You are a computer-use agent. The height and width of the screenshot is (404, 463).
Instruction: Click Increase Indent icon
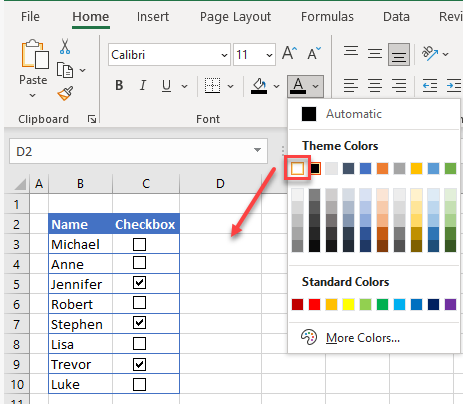(454, 86)
